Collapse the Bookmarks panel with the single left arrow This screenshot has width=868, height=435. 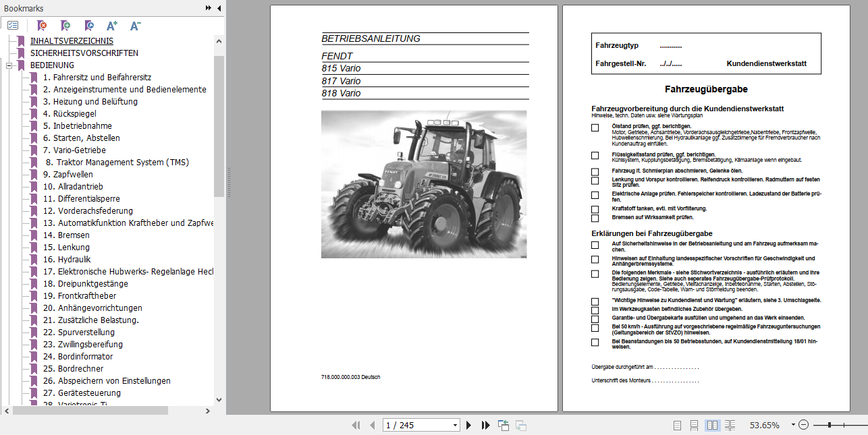[x=219, y=8]
